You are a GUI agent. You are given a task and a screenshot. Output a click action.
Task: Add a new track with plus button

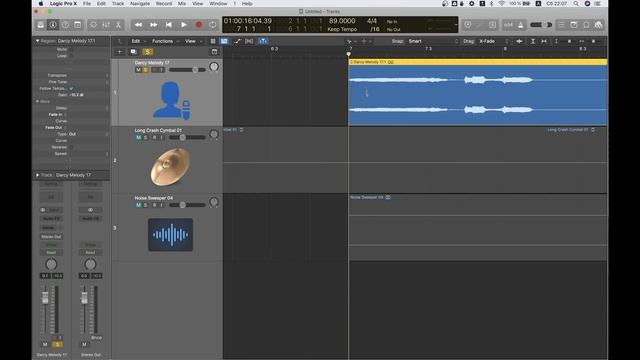click(120, 52)
